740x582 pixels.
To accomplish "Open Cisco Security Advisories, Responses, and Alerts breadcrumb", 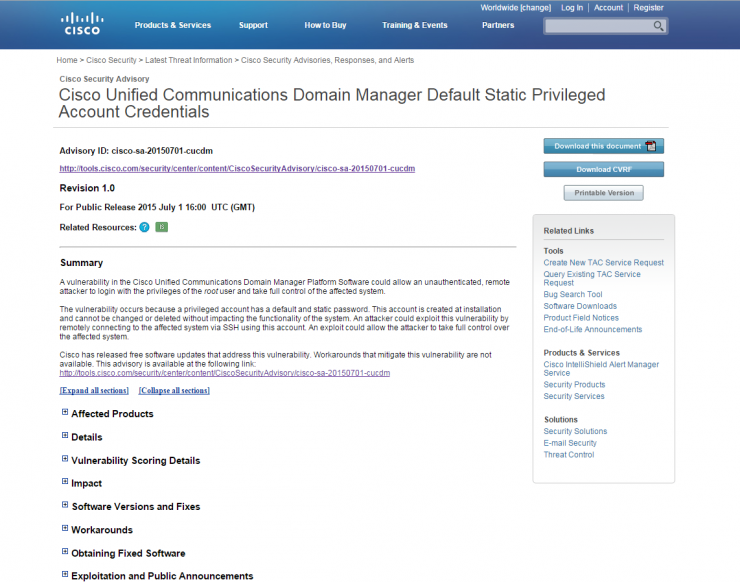I will click(x=328, y=60).
